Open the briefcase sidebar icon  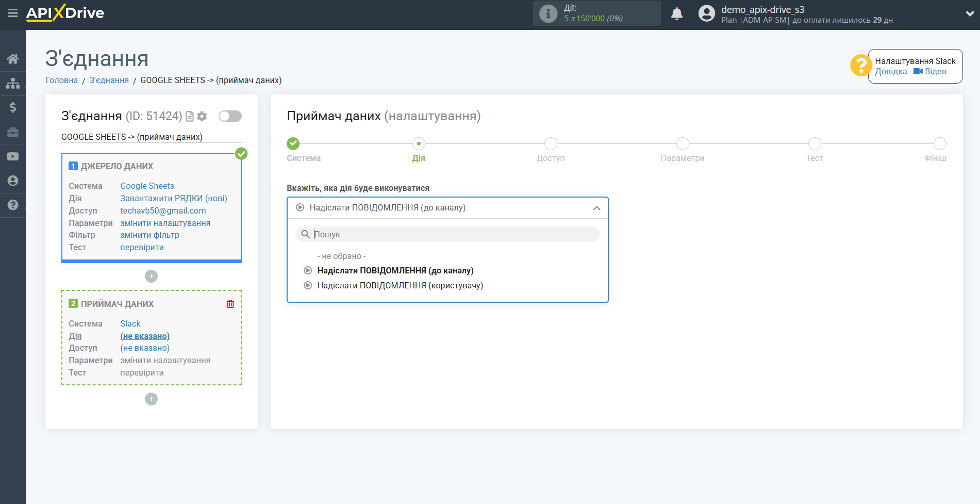[13, 132]
